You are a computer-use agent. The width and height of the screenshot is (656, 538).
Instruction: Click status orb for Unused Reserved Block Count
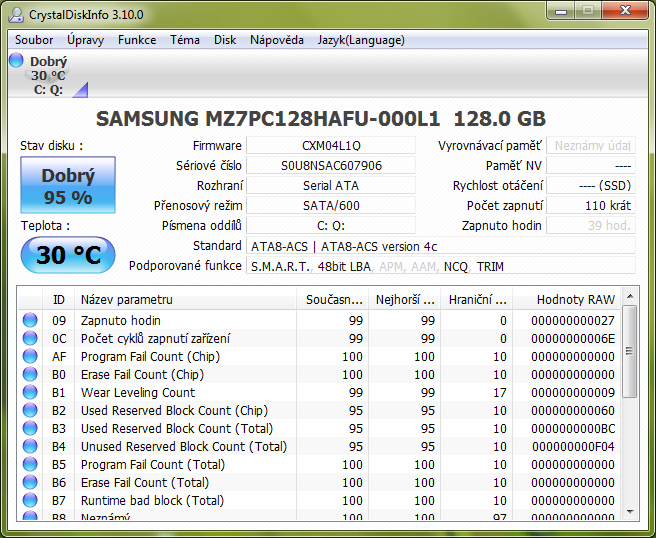30,447
